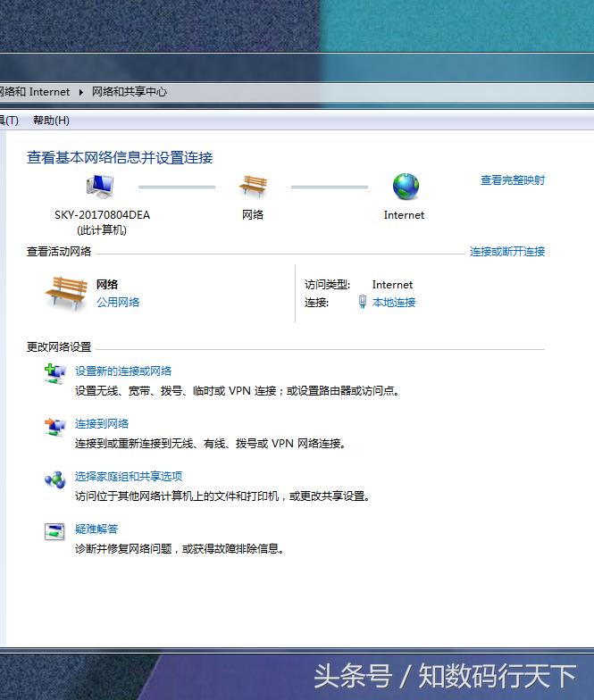
Task: Open 选择家庭组和共享选项 link
Action: pos(129,477)
